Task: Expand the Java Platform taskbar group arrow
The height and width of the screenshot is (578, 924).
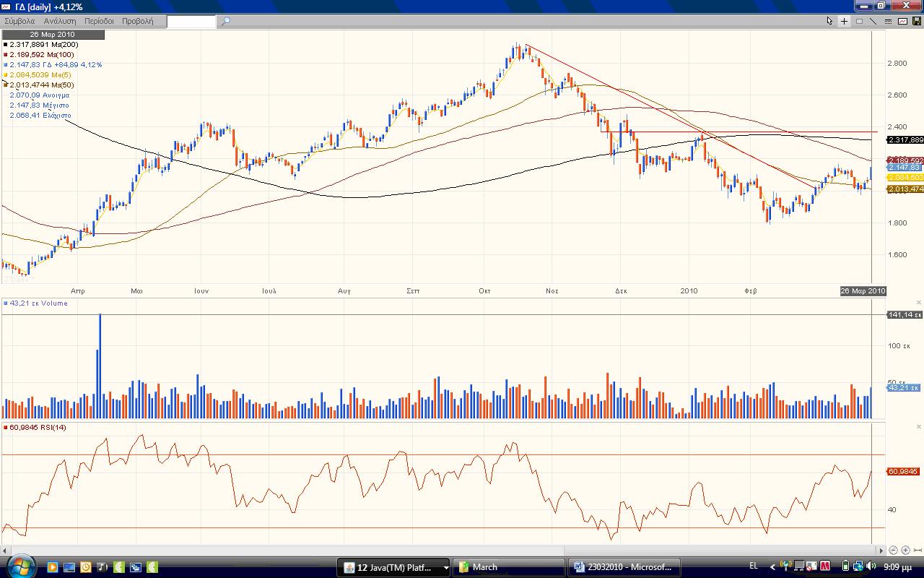Action: coord(445,567)
